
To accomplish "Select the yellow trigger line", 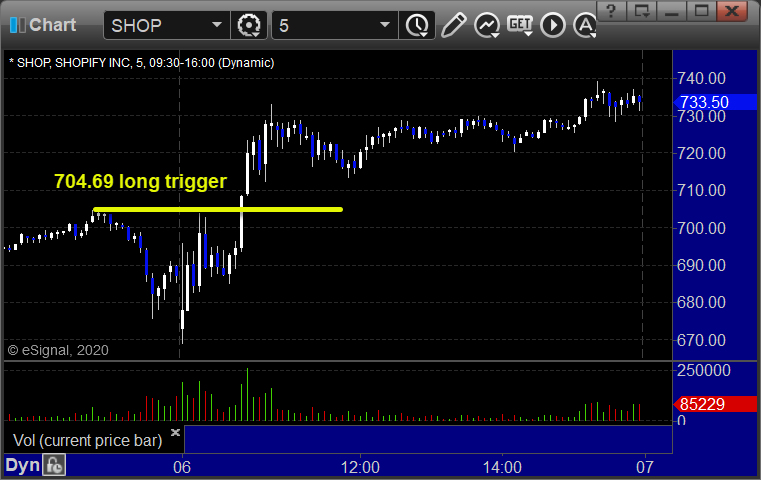I will click(218, 210).
